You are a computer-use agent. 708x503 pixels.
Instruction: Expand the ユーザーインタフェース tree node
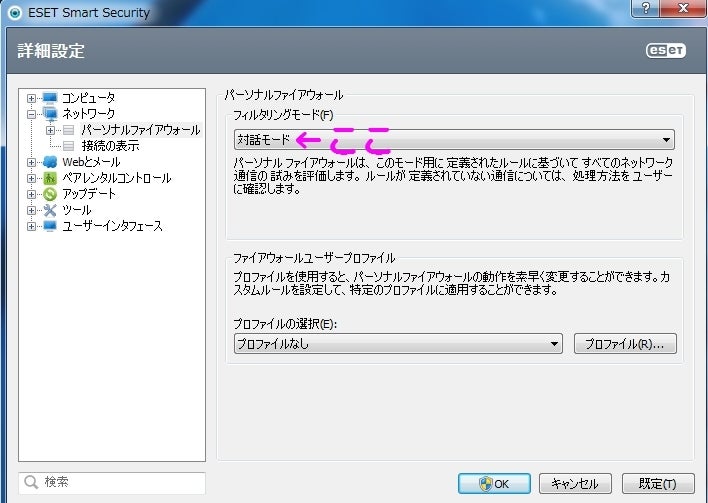point(31,226)
